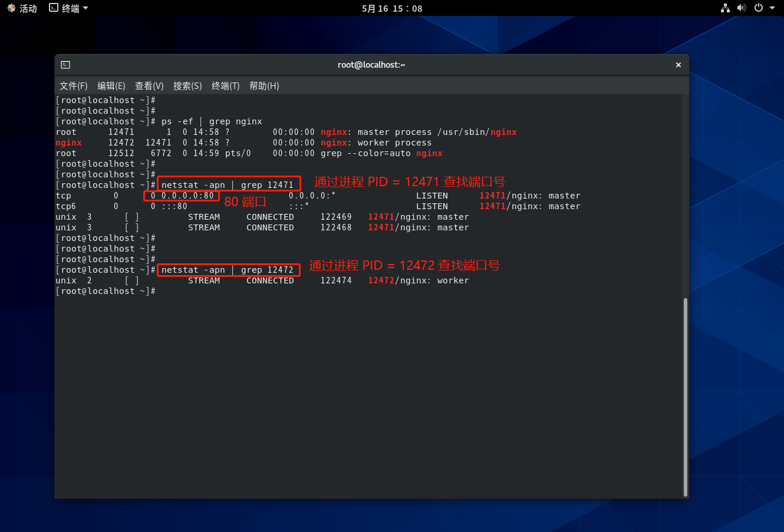Click the terminal window icon in title bar
The image size is (784, 532).
(x=65, y=65)
